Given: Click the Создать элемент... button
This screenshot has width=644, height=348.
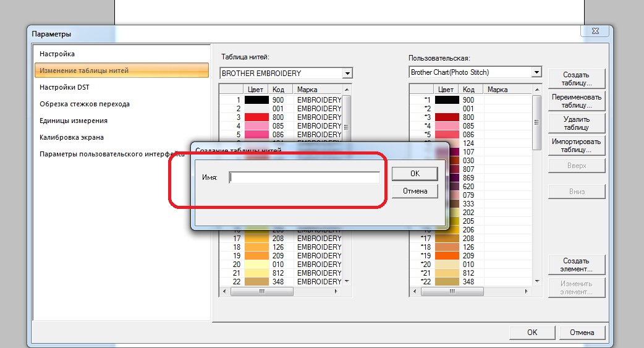Looking at the screenshot, I should (576, 265).
